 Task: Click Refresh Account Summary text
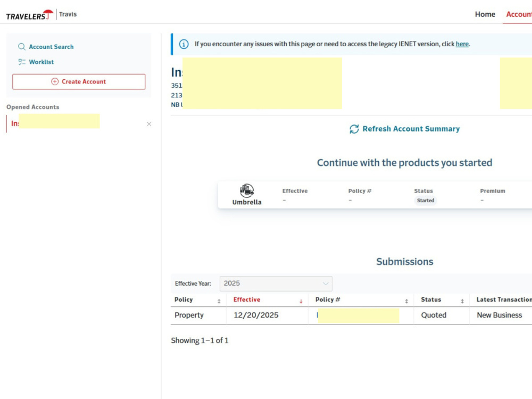(x=411, y=129)
